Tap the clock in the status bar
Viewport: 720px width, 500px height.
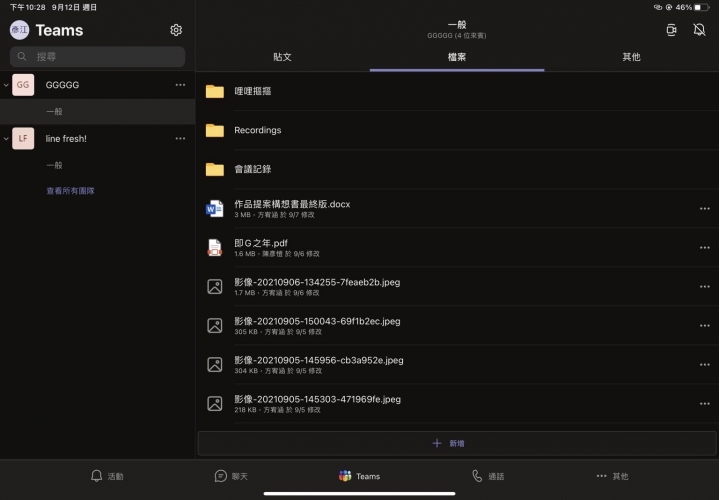(28, 7)
